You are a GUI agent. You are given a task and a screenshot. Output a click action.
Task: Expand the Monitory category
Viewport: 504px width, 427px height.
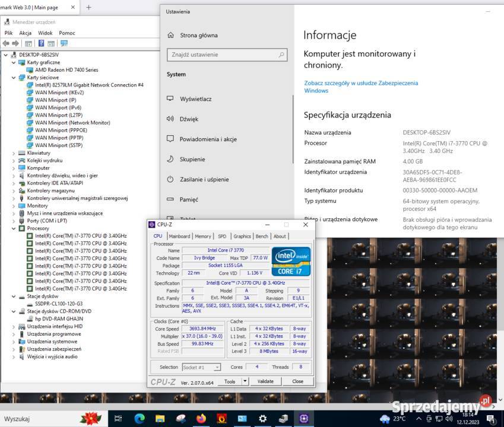pos(14,206)
